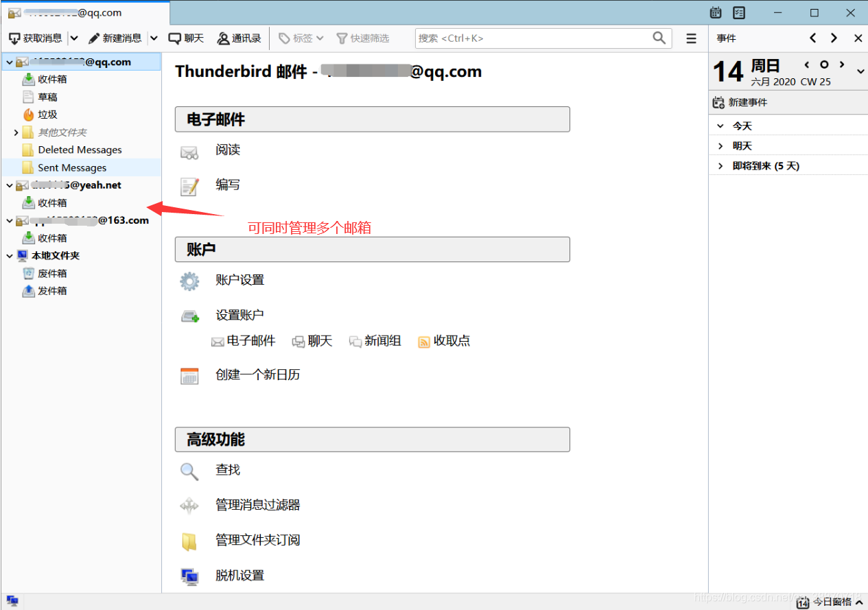This screenshot has height=610, width=868.
Task: Toggle the Quick Filter (快速筛选) button
Action: click(x=363, y=38)
